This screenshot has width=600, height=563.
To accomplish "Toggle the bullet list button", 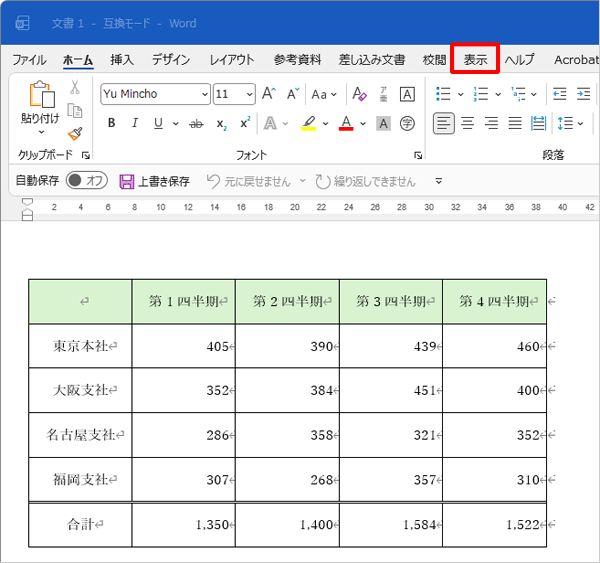I will pyautogui.click(x=443, y=94).
